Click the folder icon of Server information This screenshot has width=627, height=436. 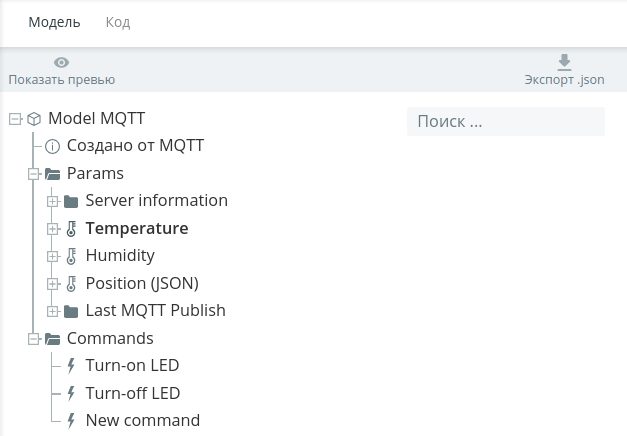tap(71, 201)
